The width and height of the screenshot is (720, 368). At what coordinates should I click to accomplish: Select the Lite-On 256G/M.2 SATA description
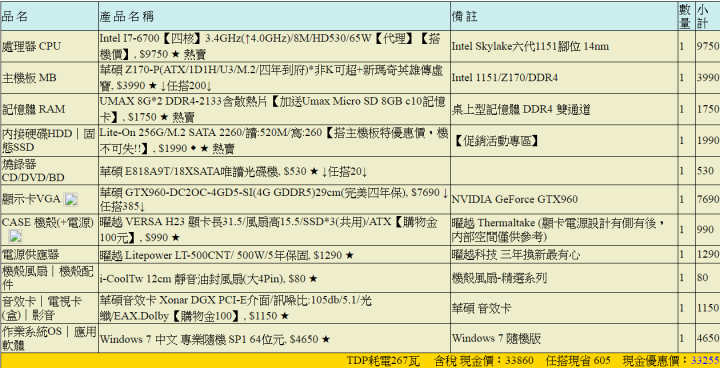coord(274,140)
